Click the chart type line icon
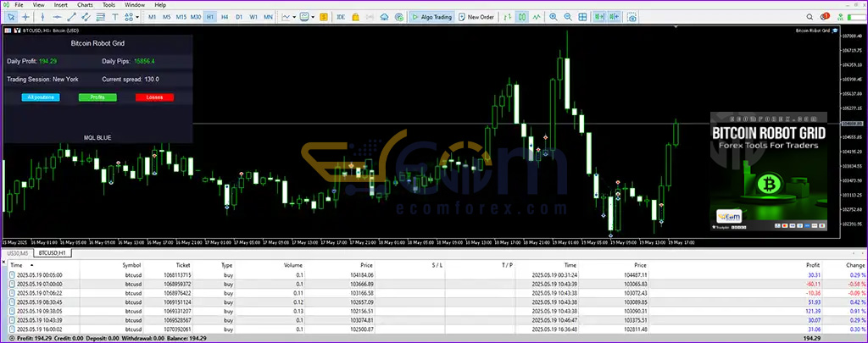This screenshot has height=343, width=868. click(x=286, y=17)
